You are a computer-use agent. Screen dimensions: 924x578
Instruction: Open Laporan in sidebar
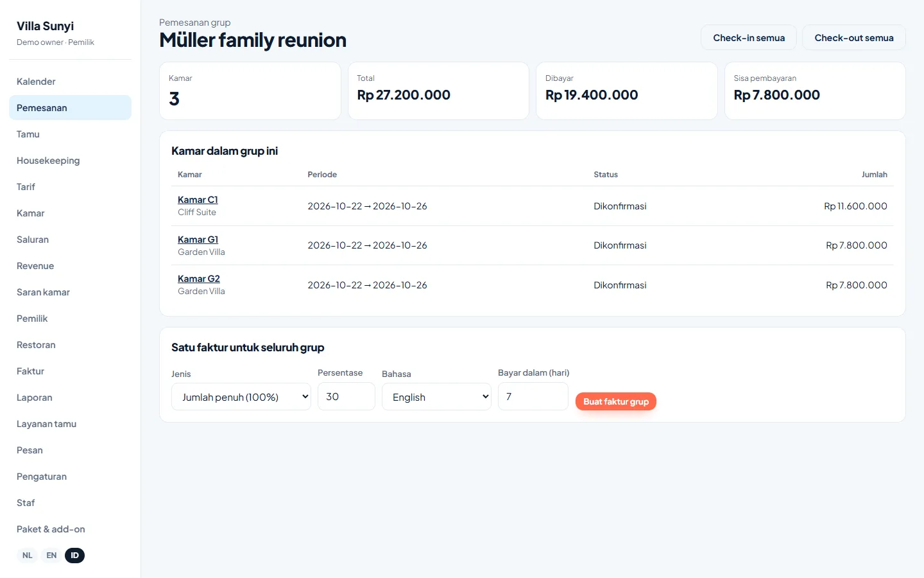[70, 398]
